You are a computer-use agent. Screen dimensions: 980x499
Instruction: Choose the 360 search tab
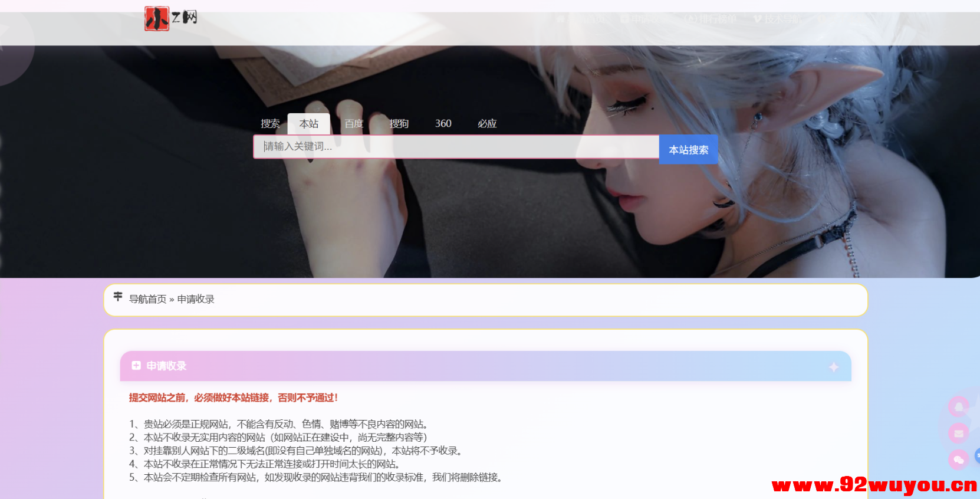443,124
